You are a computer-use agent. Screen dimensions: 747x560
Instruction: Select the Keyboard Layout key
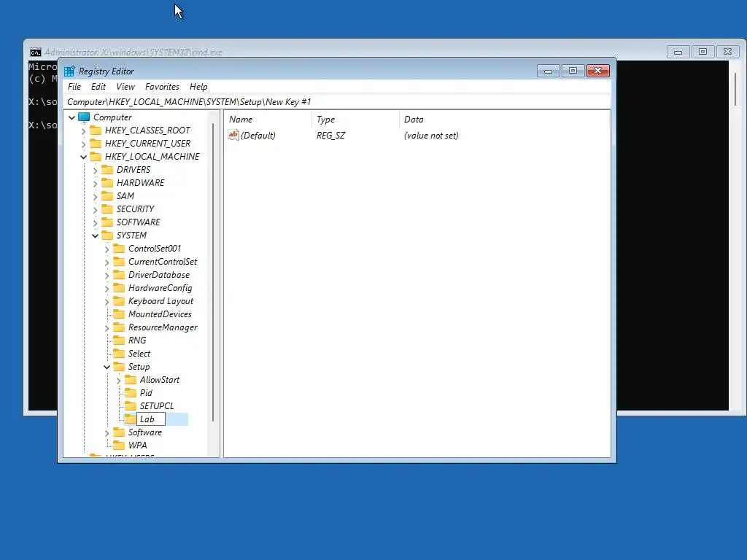[x=160, y=301]
